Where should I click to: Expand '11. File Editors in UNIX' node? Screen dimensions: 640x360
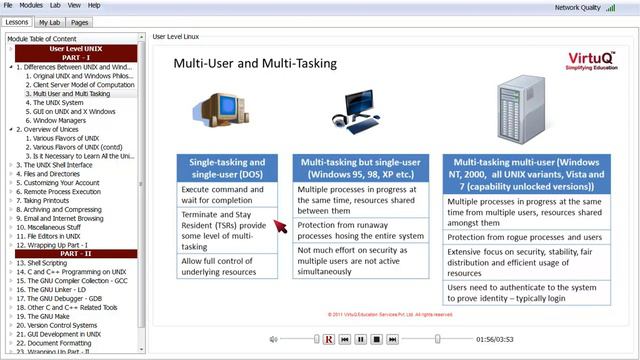[x=11, y=236]
